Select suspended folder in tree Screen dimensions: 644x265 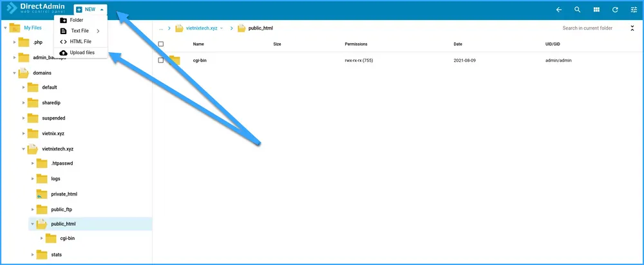coord(53,118)
